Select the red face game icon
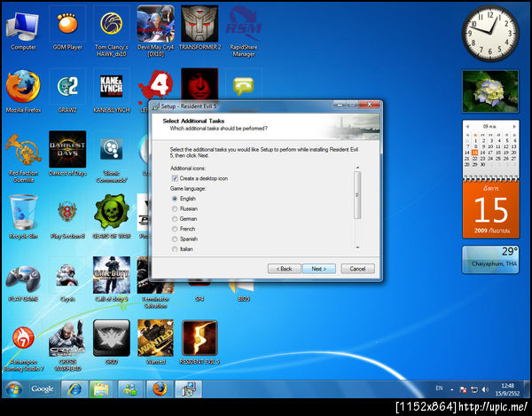This screenshot has width=532, height=416. [199, 84]
